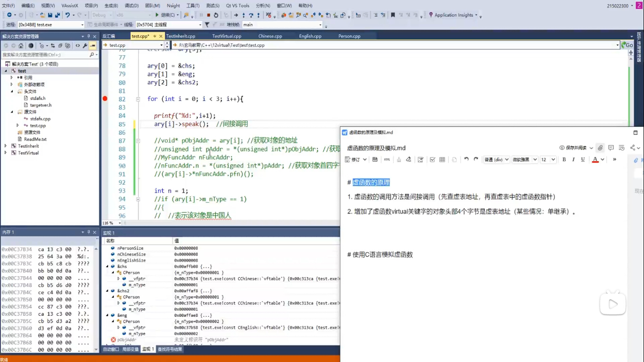Open the 调试(D) menu
This screenshot has width=644, height=362.
[132, 6]
